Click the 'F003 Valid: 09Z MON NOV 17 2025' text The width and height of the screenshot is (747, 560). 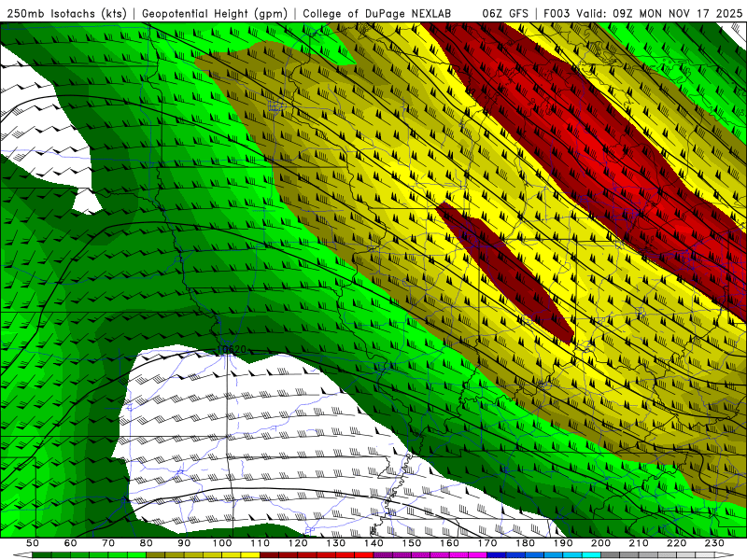[x=643, y=14]
